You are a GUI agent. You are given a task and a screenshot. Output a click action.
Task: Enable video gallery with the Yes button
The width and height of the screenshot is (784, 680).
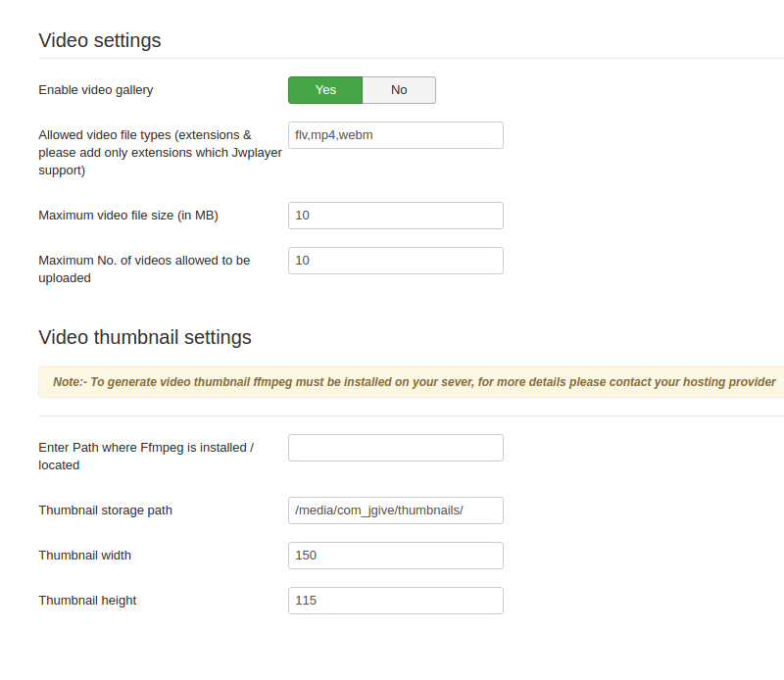325,90
